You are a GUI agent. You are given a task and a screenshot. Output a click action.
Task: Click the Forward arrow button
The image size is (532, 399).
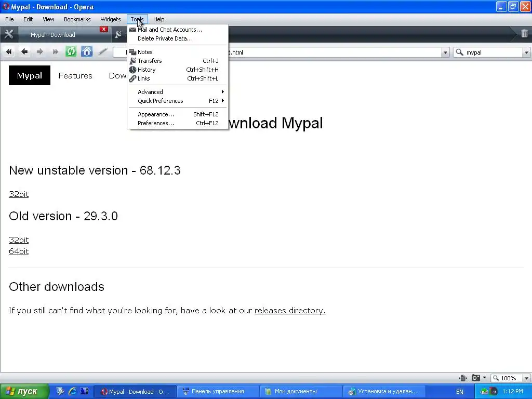(x=39, y=52)
